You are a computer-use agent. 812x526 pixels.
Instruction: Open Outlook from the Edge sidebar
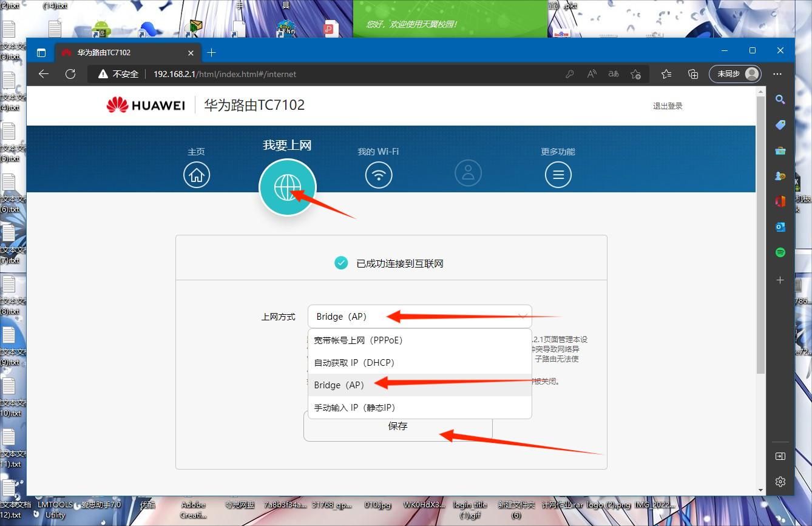(780, 226)
